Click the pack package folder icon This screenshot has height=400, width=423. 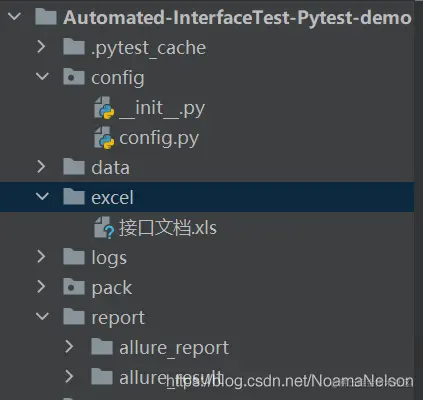tap(74, 287)
